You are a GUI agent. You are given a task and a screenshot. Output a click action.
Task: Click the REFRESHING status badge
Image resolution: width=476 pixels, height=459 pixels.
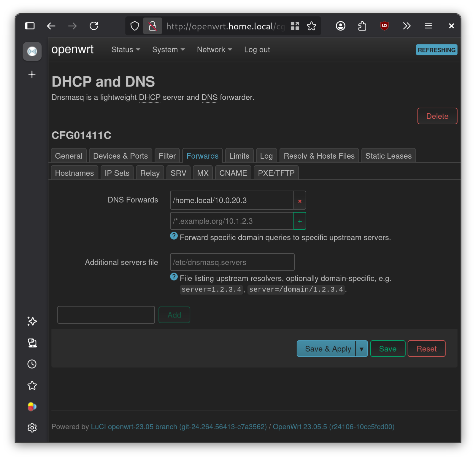tap(437, 50)
